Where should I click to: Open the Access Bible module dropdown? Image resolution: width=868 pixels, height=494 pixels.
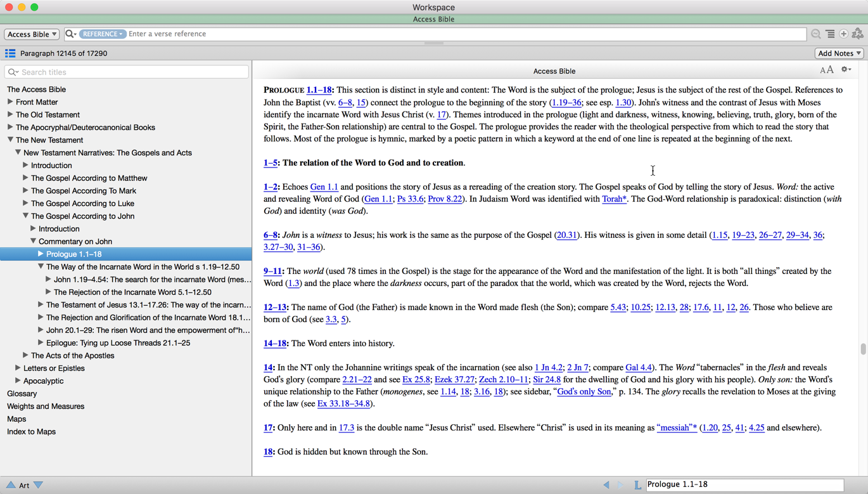pos(32,34)
